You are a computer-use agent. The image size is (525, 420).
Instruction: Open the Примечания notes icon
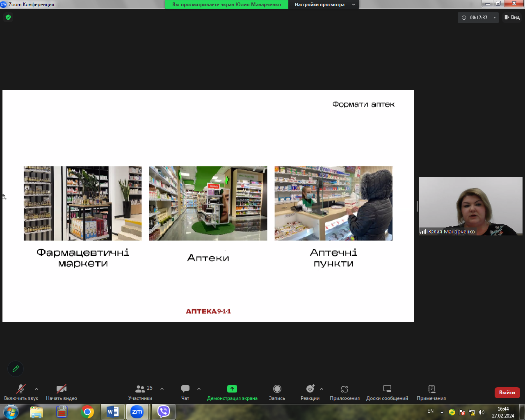click(x=431, y=388)
